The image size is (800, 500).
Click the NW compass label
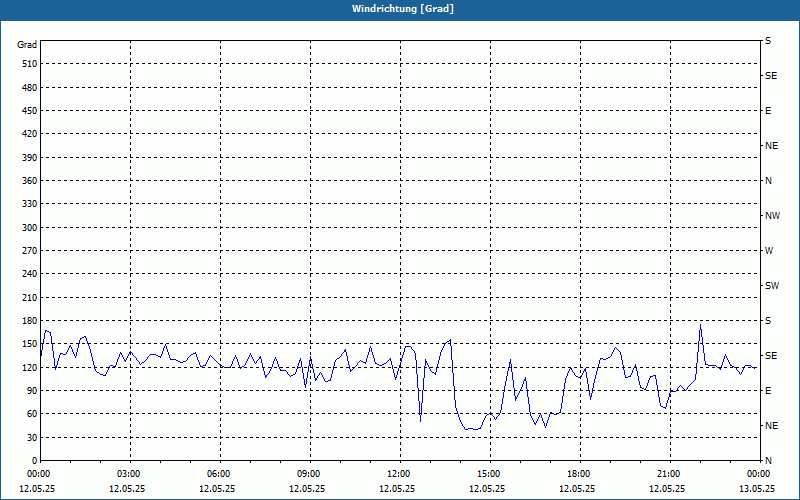point(772,216)
